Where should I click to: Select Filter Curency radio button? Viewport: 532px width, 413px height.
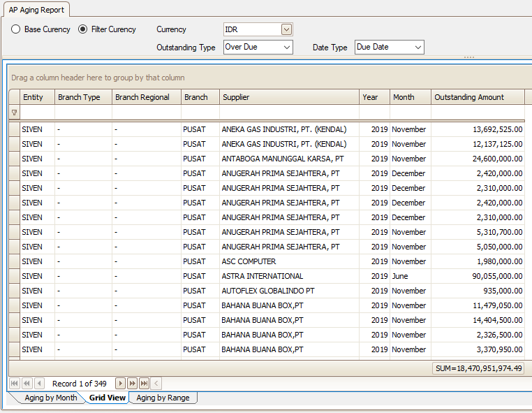click(83, 29)
